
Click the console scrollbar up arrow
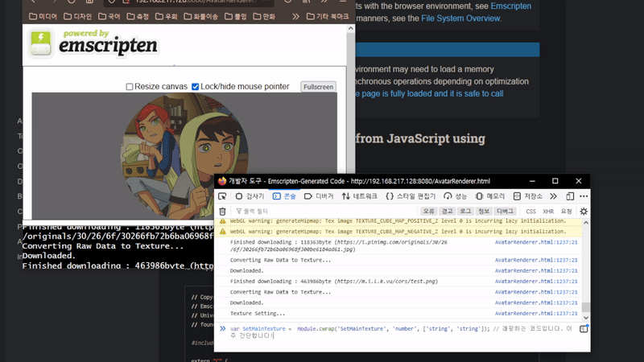tap(586, 223)
